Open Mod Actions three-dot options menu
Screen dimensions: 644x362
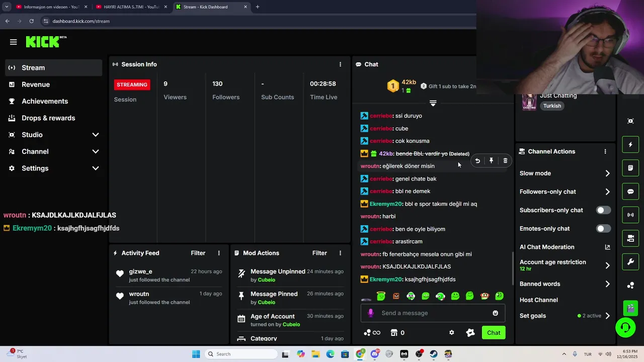coord(340,253)
